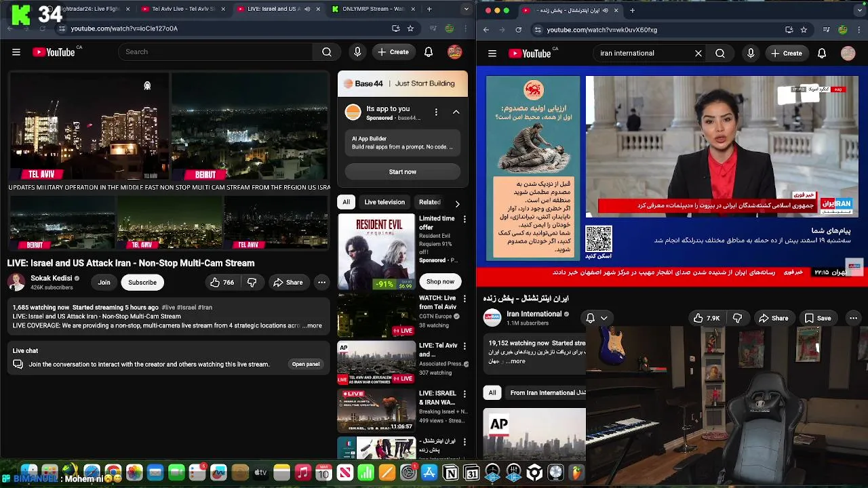Open the Iran International channel avatar
Image resolution: width=868 pixels, height=488 pixels.
tap(492, 317)
